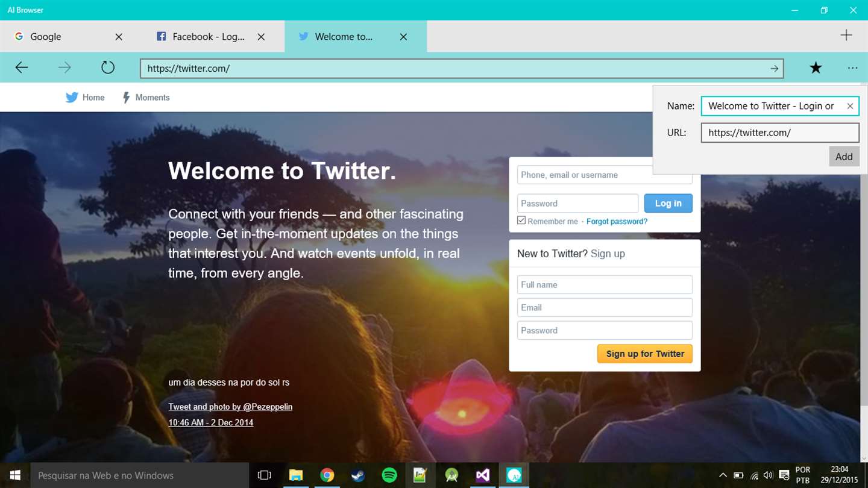Click the Full name field

click(x=605, y=284)
